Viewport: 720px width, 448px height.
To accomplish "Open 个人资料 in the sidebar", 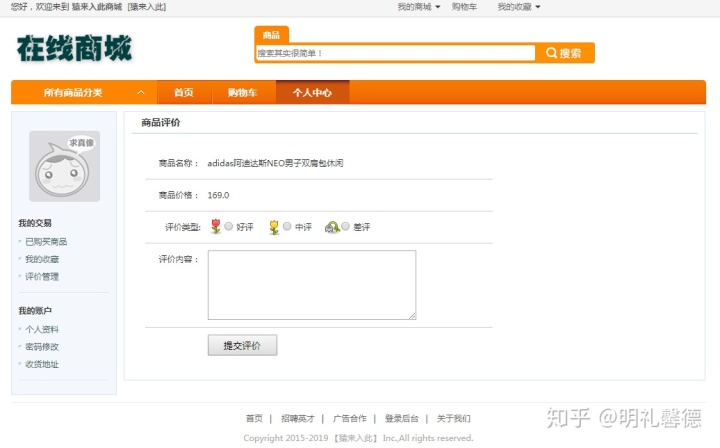I will pos(42,330).
